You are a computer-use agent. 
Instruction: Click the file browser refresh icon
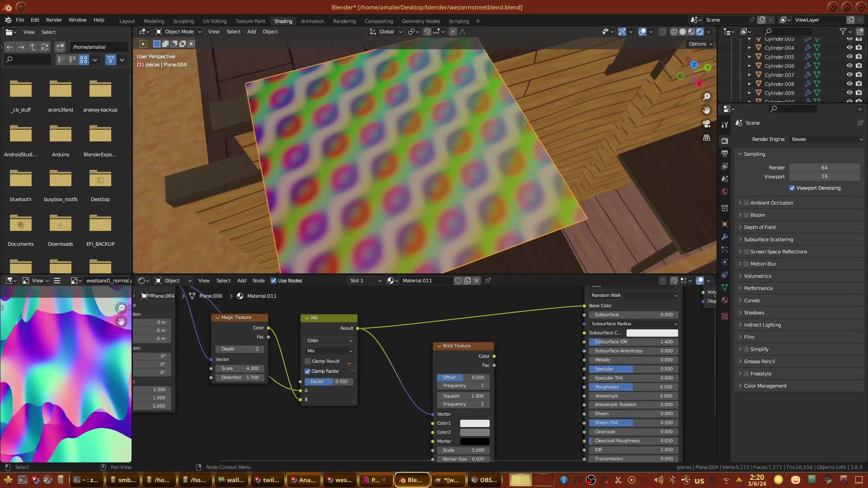pyautogui.click(x=44, y=47)
